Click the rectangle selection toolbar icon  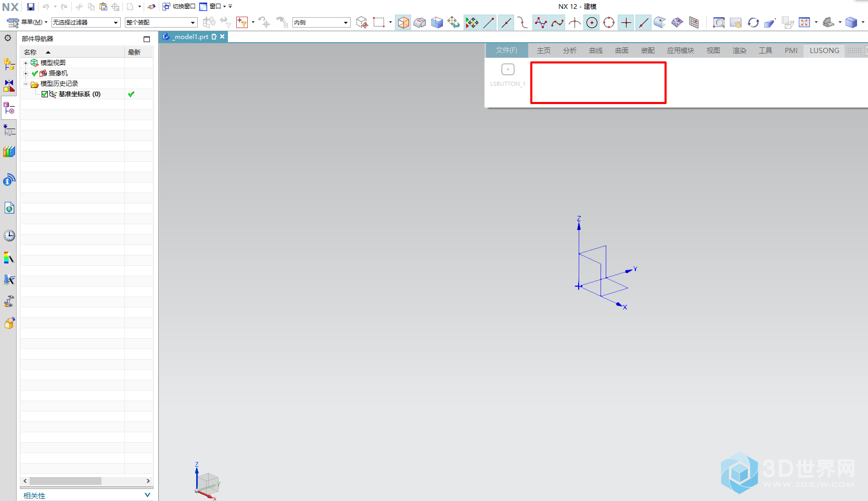(x=379, y=22)
